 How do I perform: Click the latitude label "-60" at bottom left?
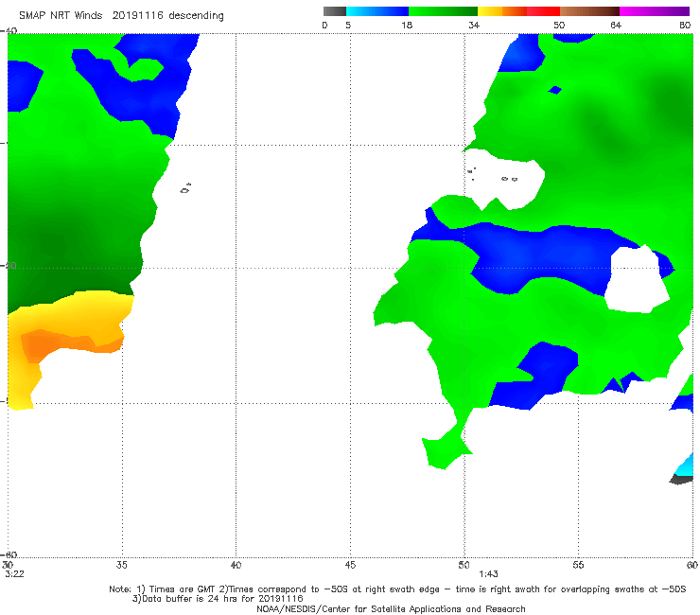[9, 554]
